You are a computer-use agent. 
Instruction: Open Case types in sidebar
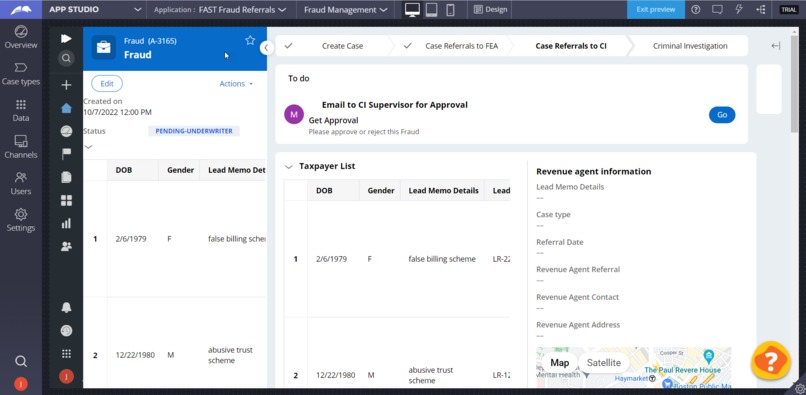[21, 74]
